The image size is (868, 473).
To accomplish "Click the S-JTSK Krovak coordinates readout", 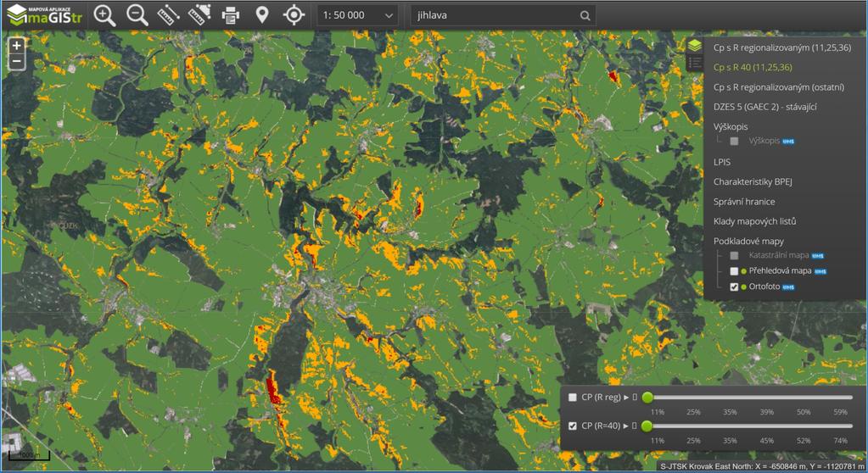I will tap(762, 467).
